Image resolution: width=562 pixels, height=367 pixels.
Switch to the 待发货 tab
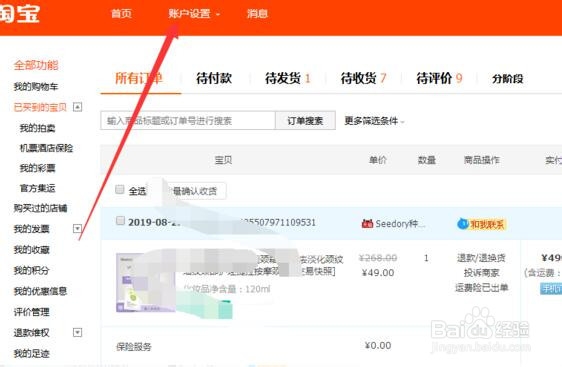coord(287,78)
